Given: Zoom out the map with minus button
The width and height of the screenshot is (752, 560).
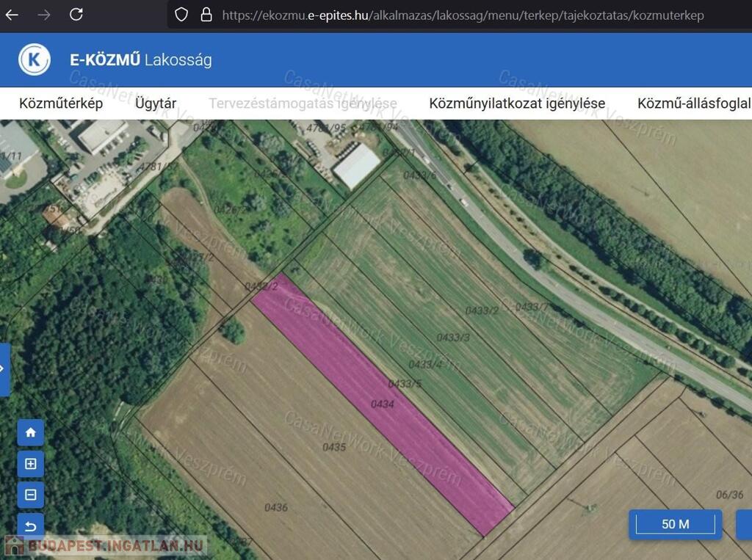Looking at the screenshot, I should point(31,495).
